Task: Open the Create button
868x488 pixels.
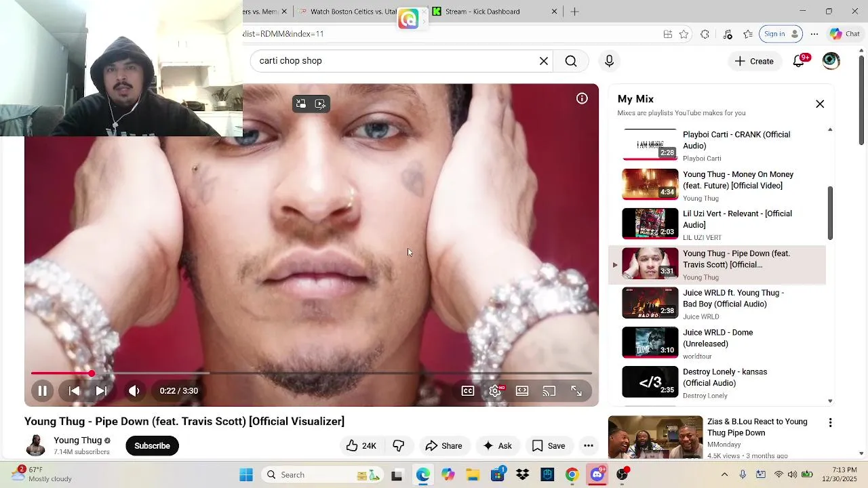Action: tap(754, 61)
